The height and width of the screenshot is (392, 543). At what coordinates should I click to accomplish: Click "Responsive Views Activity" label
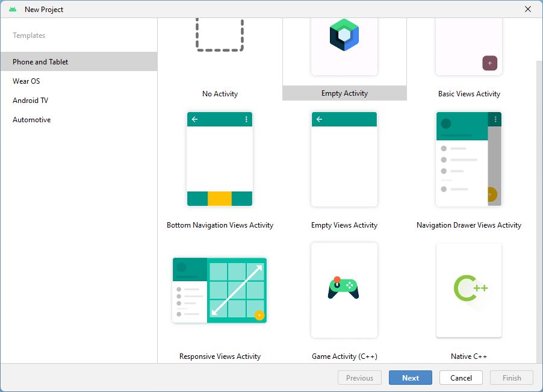(220, 356)
